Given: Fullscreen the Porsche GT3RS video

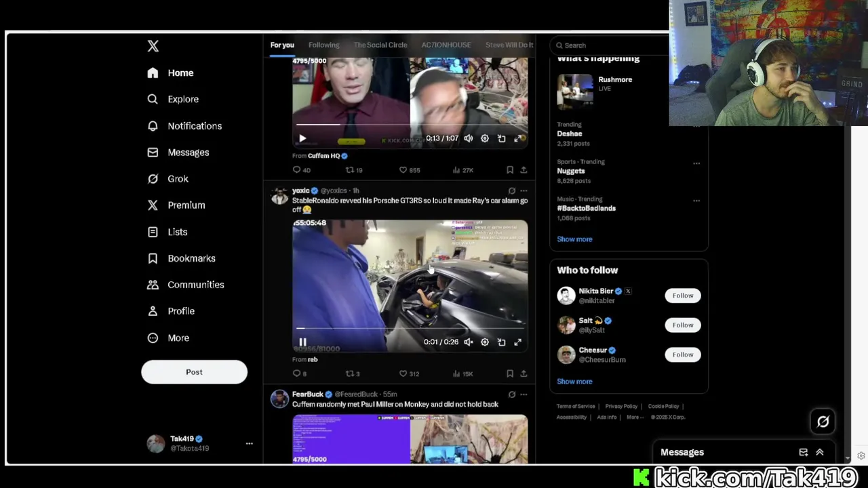Looking at the screenshot, I should pos(518,342).
